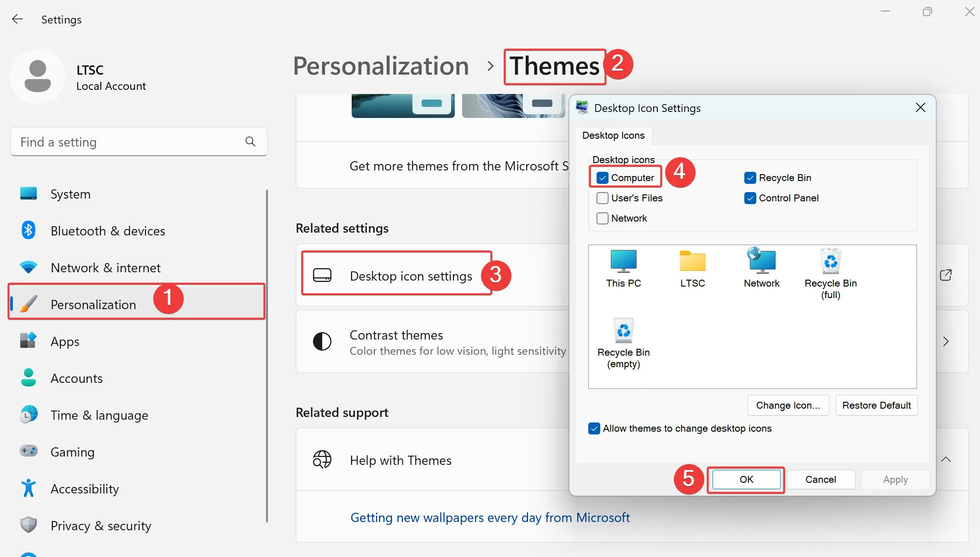This screenshot has height=557, width=980.
Task: Enable the User's Files checkbox
Action: click(x=602, y=198)
